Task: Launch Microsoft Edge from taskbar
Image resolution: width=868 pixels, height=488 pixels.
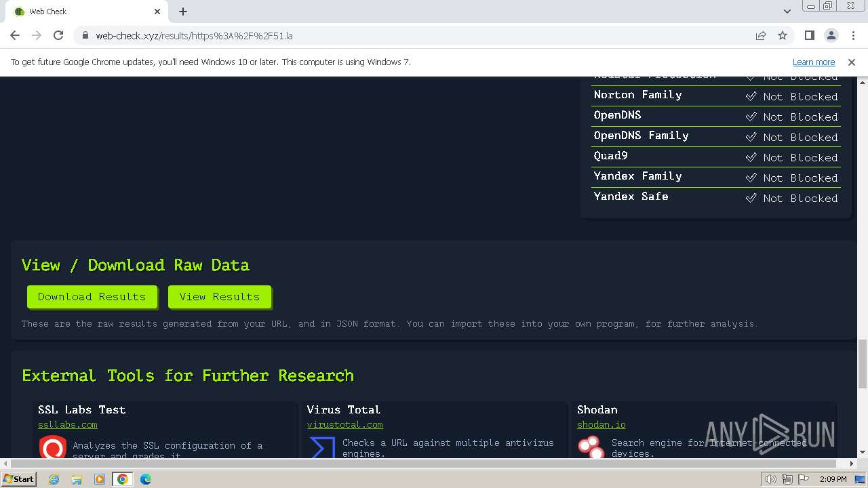Action: (146, 479)
